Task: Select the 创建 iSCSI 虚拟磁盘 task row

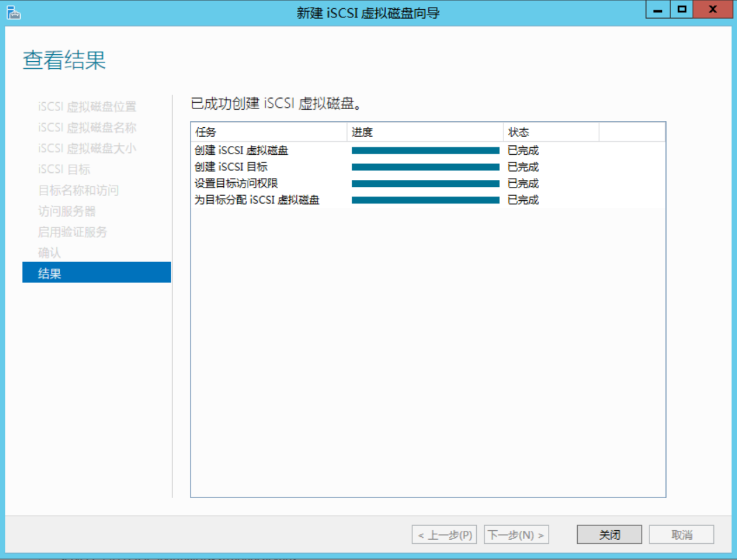Action: (x=428, y=150)
